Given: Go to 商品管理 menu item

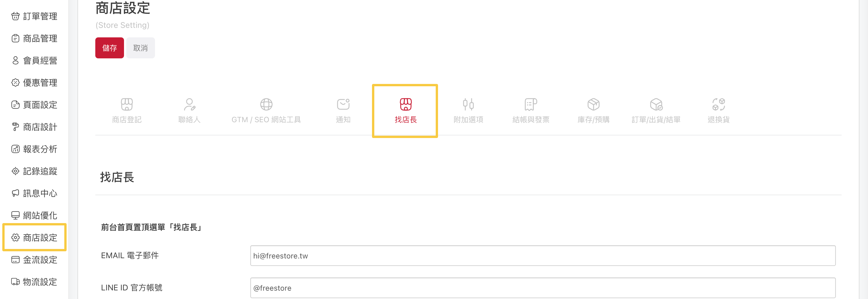Looking at the screenshot, I should [x=40, y=39].
